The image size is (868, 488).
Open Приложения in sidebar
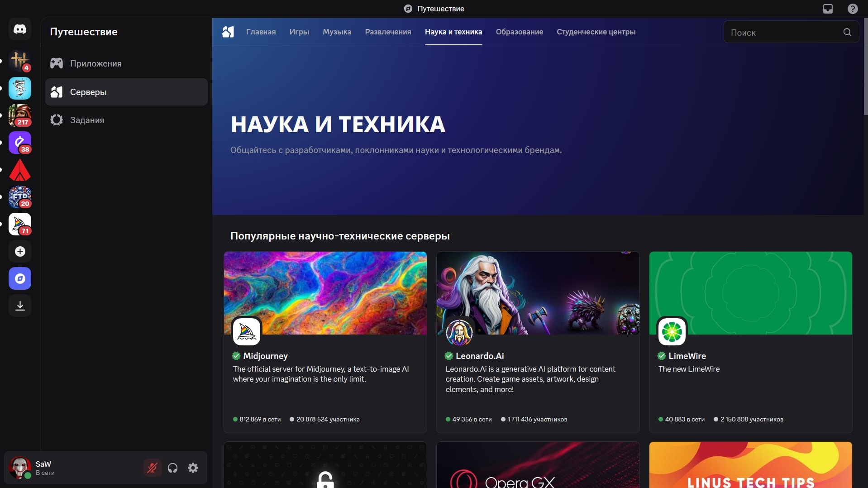tap(126, 63)
